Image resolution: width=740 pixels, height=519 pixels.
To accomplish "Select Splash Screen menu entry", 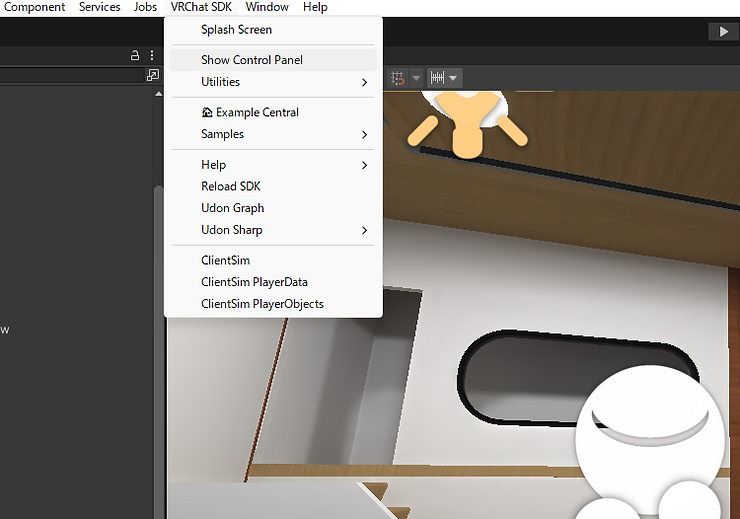I will coord(273,30).
